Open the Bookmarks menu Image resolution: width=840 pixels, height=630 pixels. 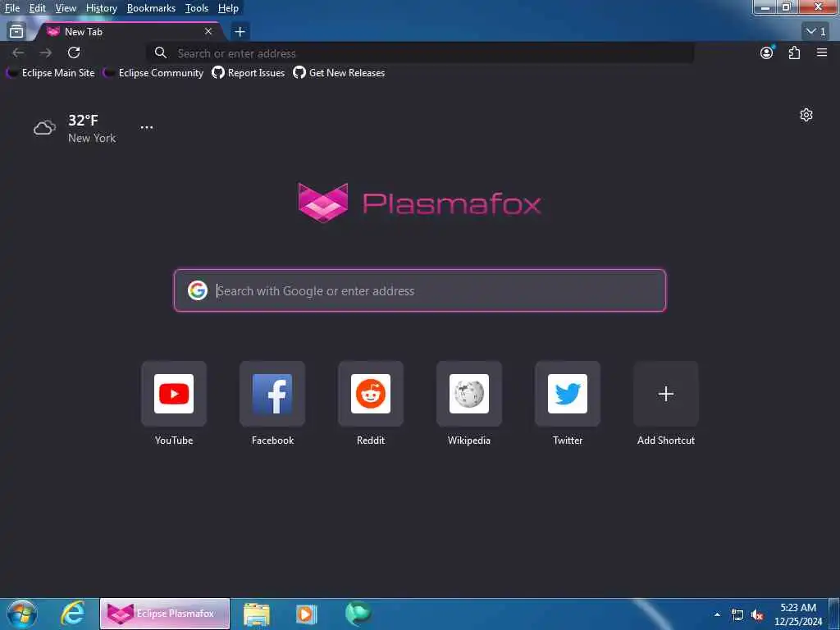click(x=151, y=8)
